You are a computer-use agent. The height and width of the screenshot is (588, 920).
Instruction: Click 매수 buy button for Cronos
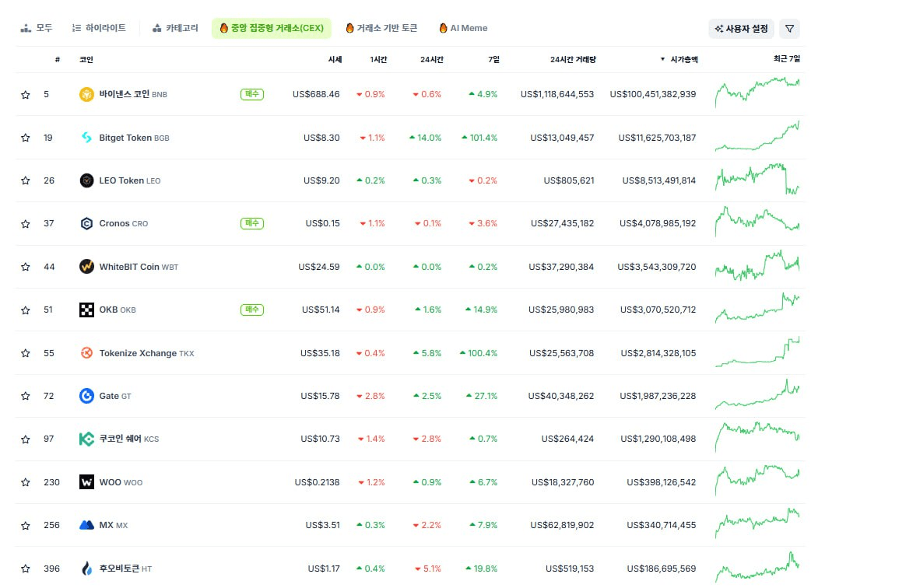pos(251,223)
